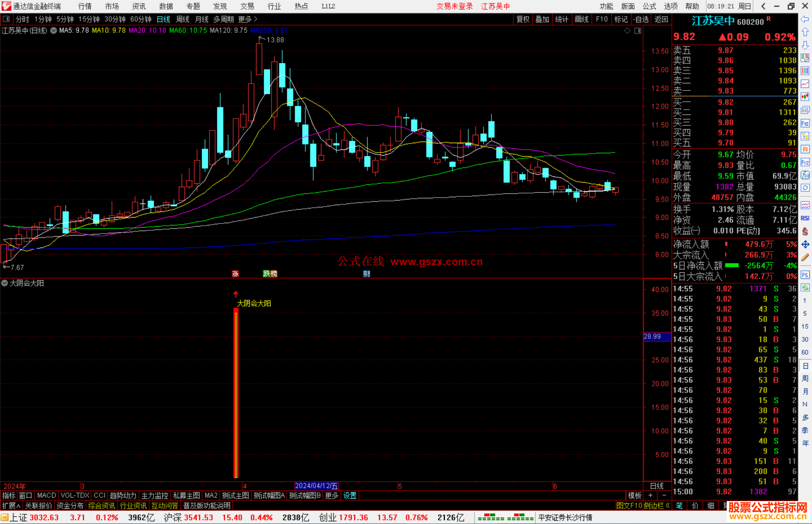
Task: Click the f(x) formula sidebar icon
Action: point(805,175)
